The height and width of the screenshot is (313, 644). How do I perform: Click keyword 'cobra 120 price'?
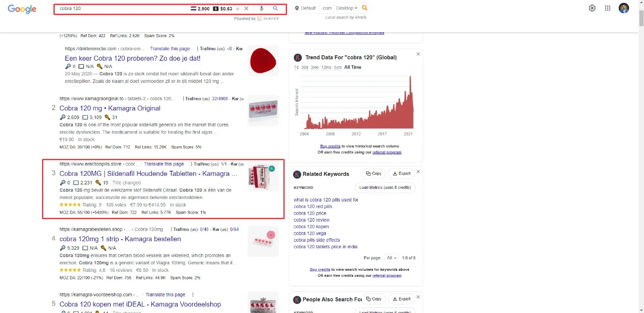coord(310,214)
